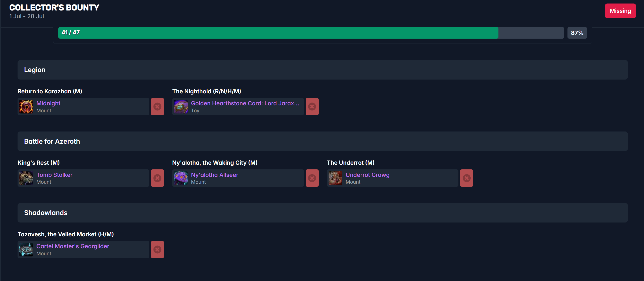
Task: Open the Golden Hearthstone Card: Lord Jarax... link
Action: coord(245,103)
